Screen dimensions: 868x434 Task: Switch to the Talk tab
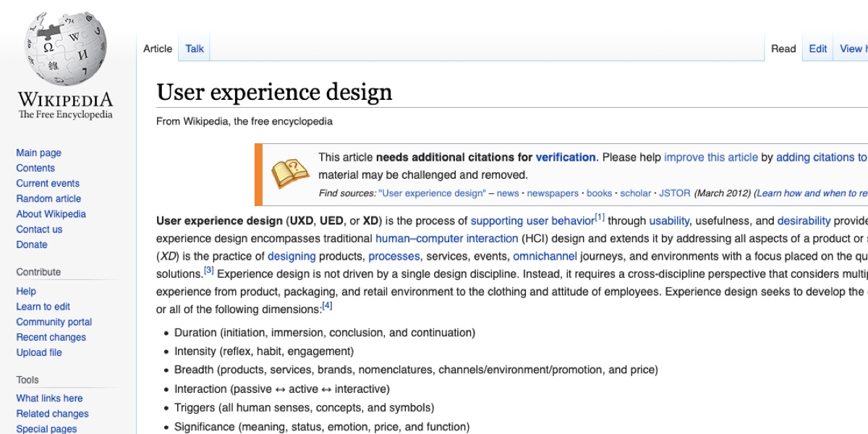tap(193, 48)
